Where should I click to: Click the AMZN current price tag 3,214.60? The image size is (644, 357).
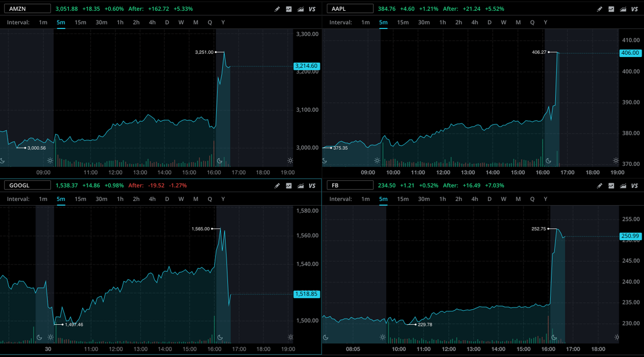[307, 66]
